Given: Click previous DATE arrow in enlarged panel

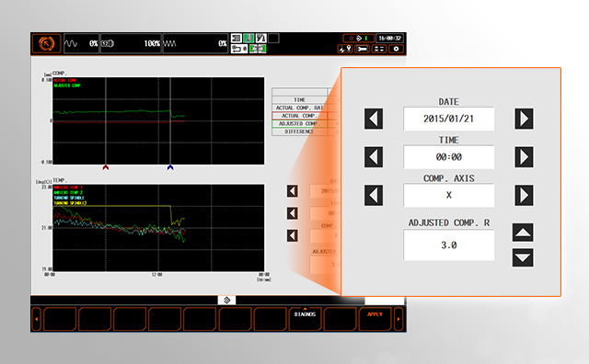Looking at the screenshot, I should point(374,119).
